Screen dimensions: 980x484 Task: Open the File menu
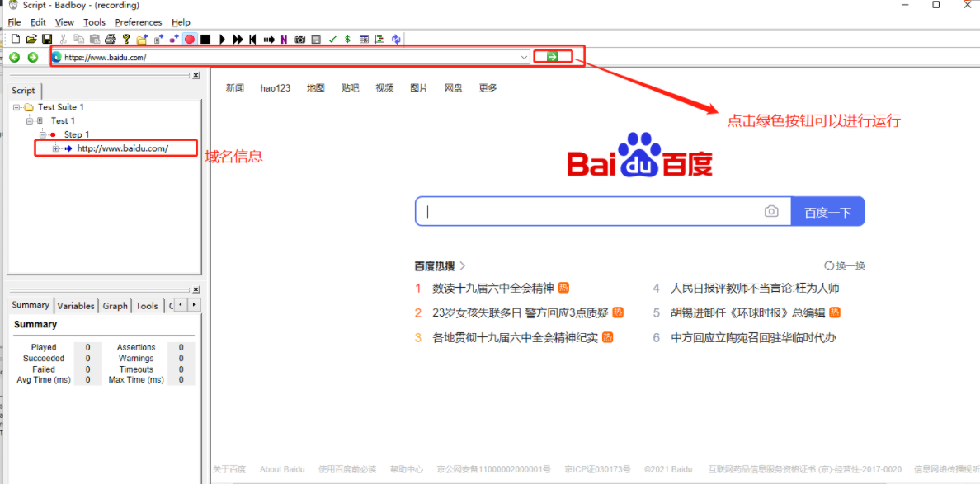click(14, 22)
